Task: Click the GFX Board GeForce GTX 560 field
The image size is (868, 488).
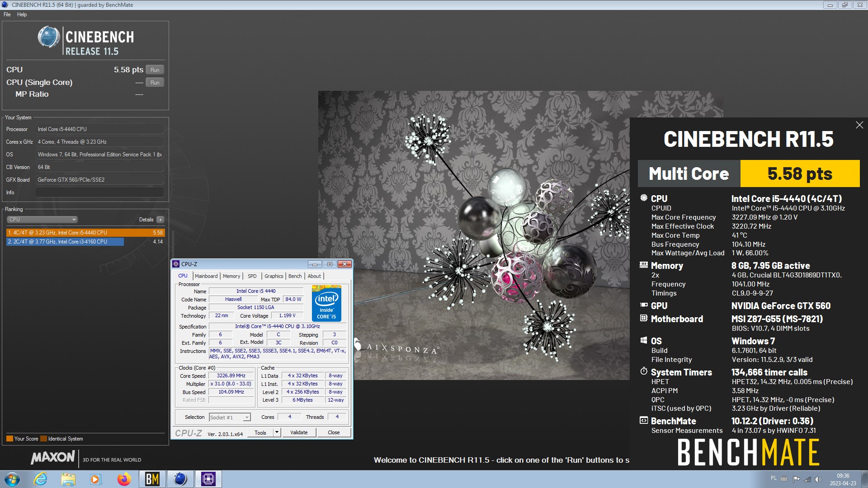Action: click(x=99, y=180)
